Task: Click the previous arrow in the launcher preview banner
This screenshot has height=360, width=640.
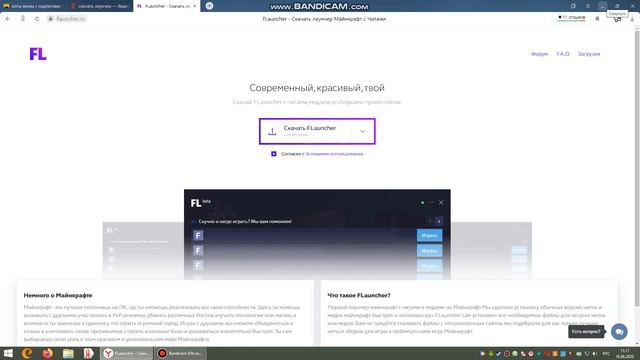Action: pyautogui.click(x=429, y=221)
